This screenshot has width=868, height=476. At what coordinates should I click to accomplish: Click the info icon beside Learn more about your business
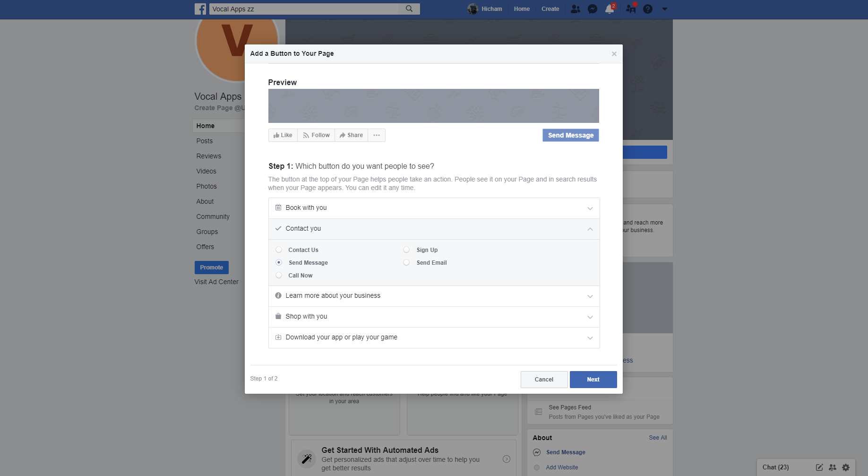278,295
